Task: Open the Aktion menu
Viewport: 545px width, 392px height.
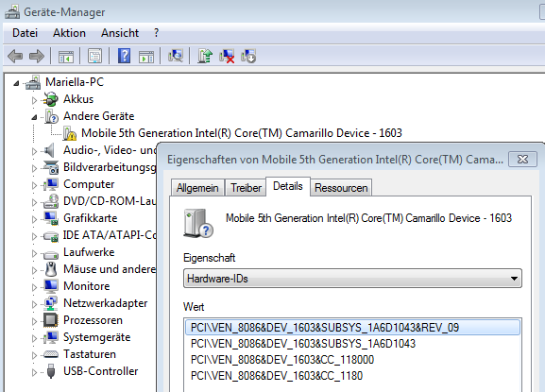Action: 69,33
